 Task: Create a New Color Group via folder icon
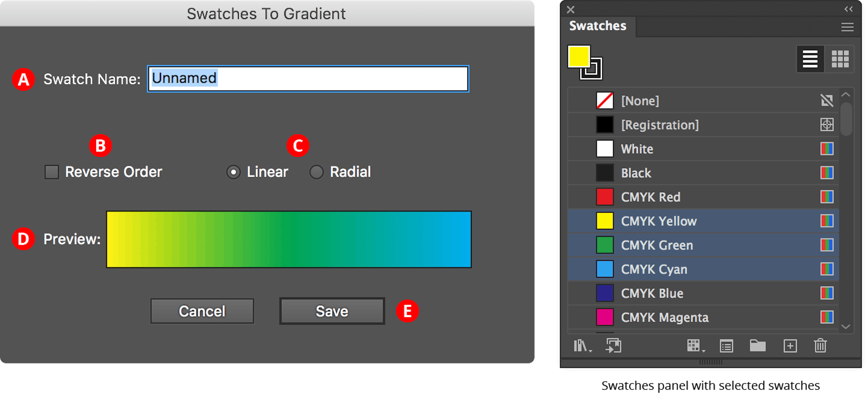click(758, 346)
